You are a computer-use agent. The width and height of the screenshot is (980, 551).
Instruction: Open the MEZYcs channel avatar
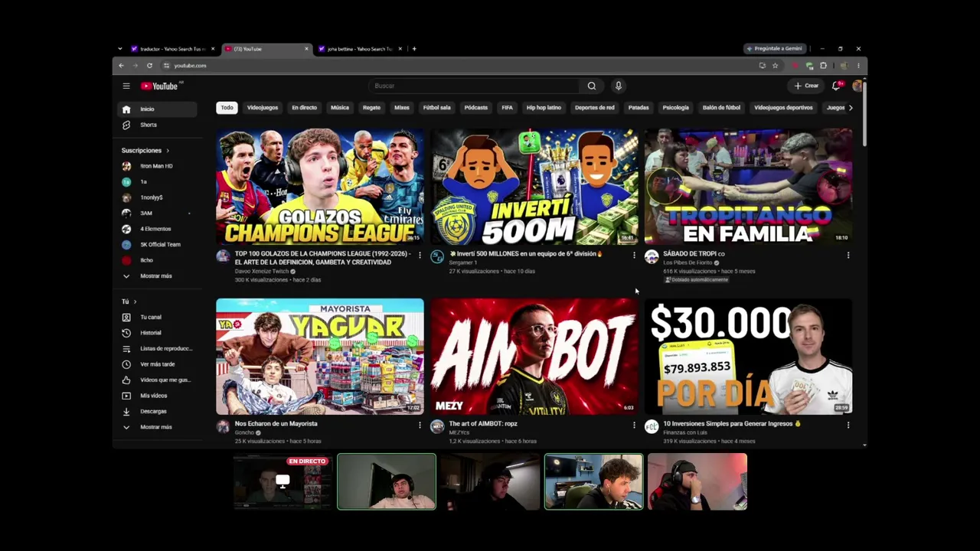point(437,427)
